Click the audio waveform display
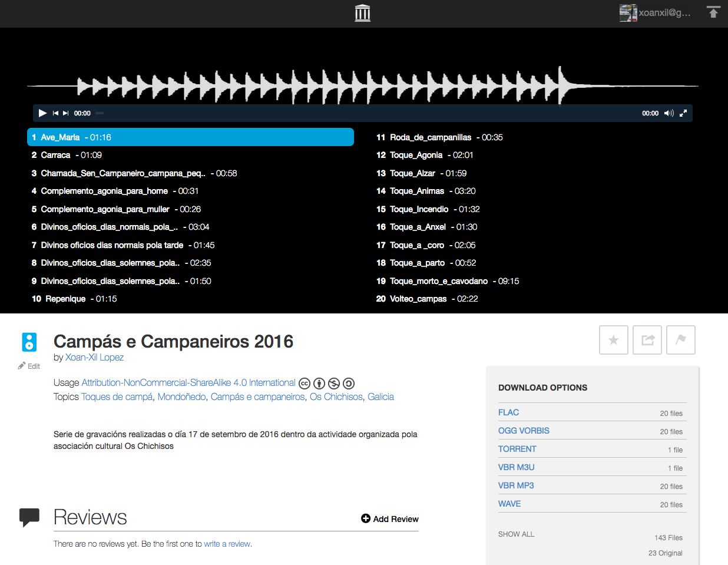Screen dimensions: 728x565 click(362, 85)
